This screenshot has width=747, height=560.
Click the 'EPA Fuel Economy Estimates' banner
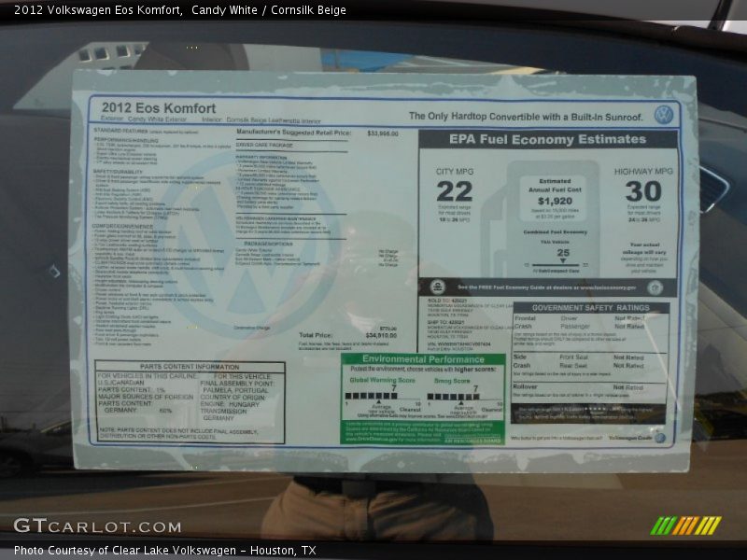point(548,139)
